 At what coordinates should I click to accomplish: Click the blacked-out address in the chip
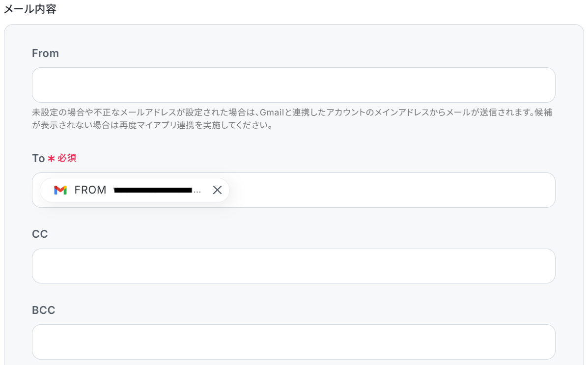[x=153, y=190]
